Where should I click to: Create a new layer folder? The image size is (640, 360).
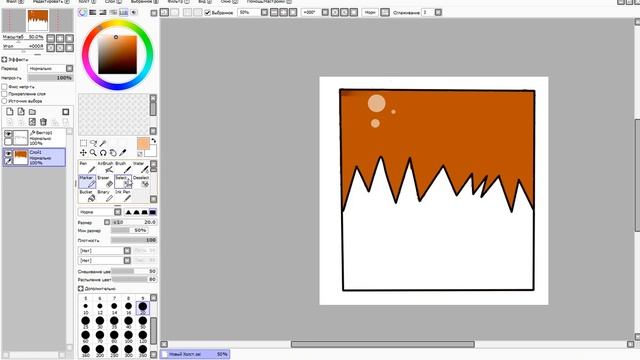[x=32, y=111]
